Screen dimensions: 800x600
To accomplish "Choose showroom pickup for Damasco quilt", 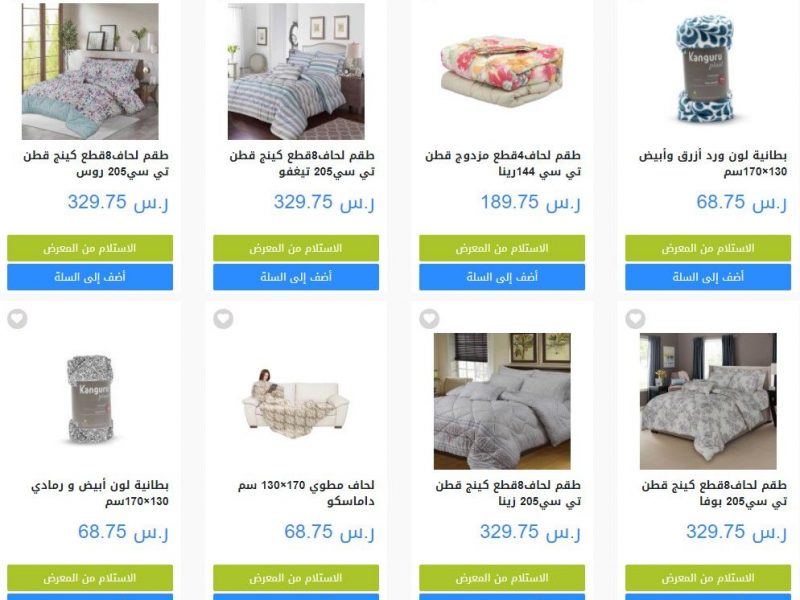I will coord(296,578).
